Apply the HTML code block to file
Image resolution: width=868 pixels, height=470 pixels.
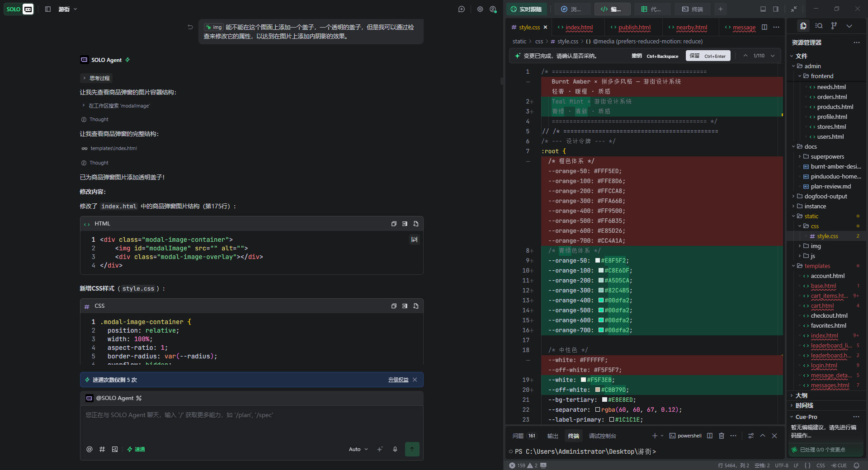(x=416, y=224)
